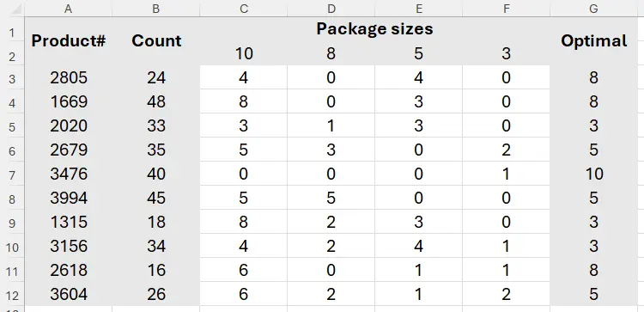Click the Optimal header cell
The height and width of the screenshot is (312, 644).
click(x=593, y=41)
